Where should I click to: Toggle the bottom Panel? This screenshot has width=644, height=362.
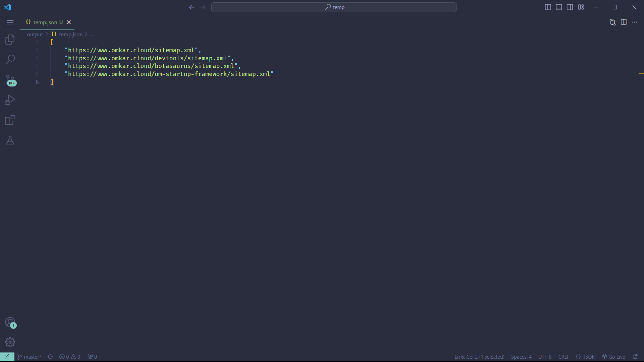coord(559,7)
